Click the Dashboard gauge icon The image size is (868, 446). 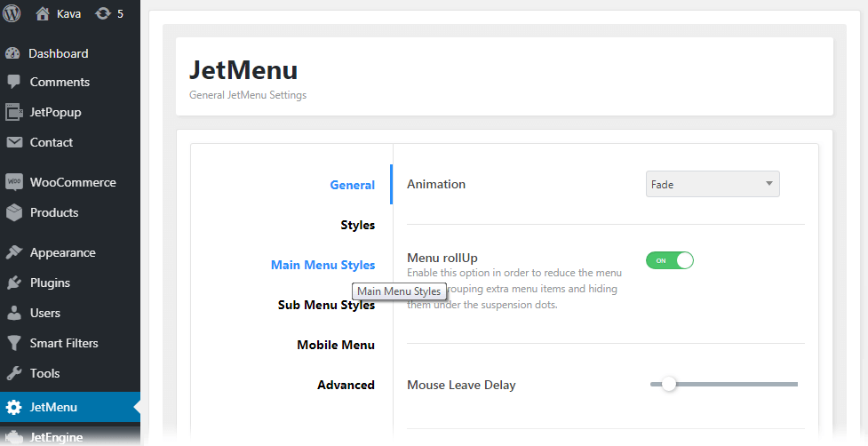tap(12, 53)
